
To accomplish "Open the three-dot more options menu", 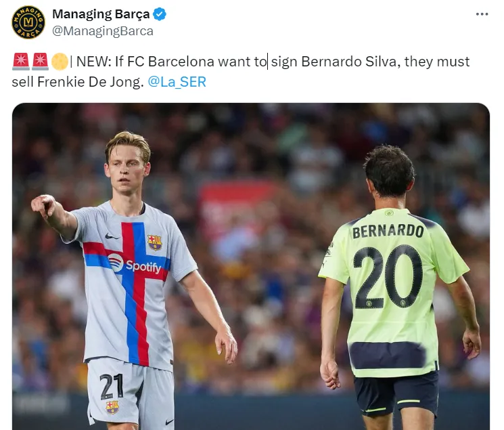I will (482, 14).
